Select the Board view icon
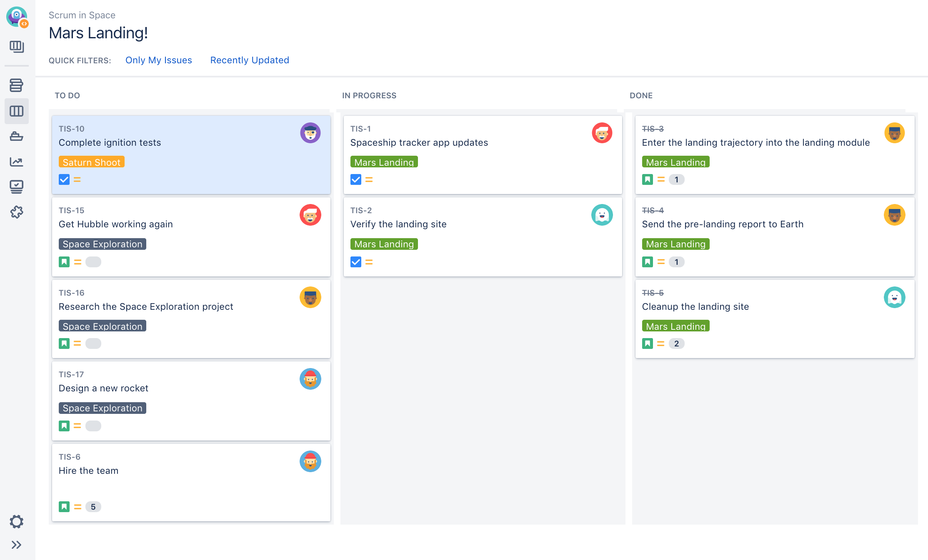This screenshot has width=928, height=560. tap(18, 111)
